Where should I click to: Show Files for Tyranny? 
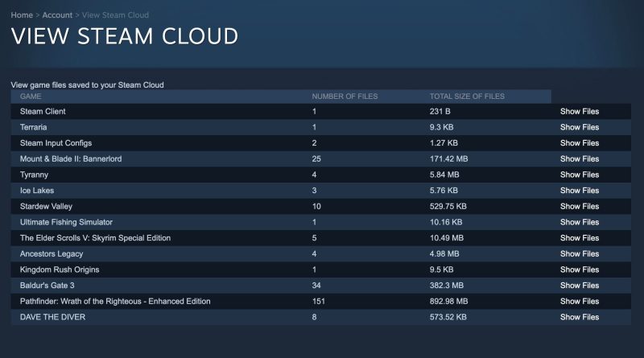point(580,175)
